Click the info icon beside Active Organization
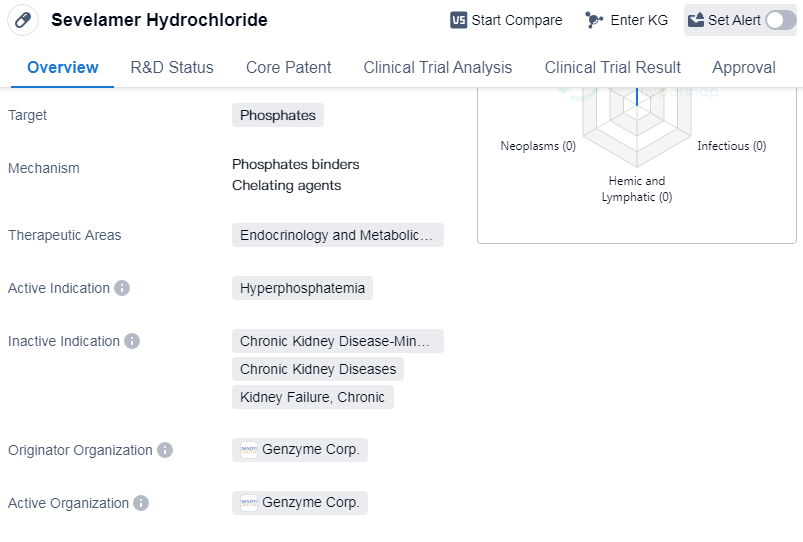The image size is (803, 542). click(141, 503)
